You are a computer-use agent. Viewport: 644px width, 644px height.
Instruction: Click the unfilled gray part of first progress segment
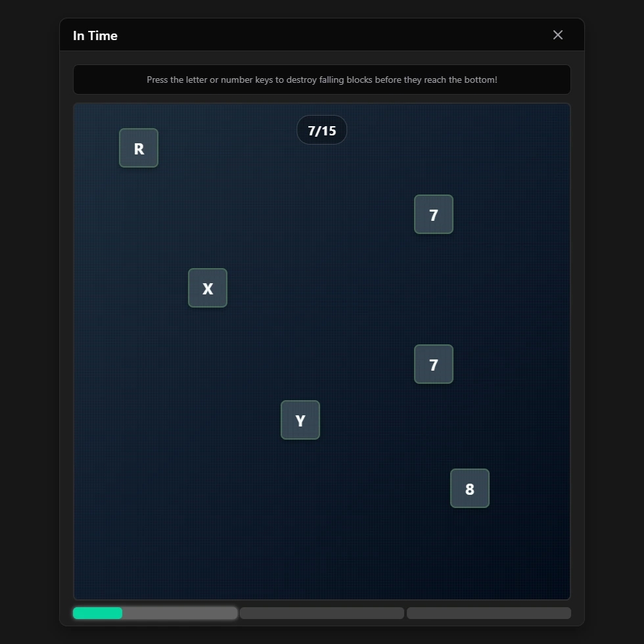coord(179,613)
